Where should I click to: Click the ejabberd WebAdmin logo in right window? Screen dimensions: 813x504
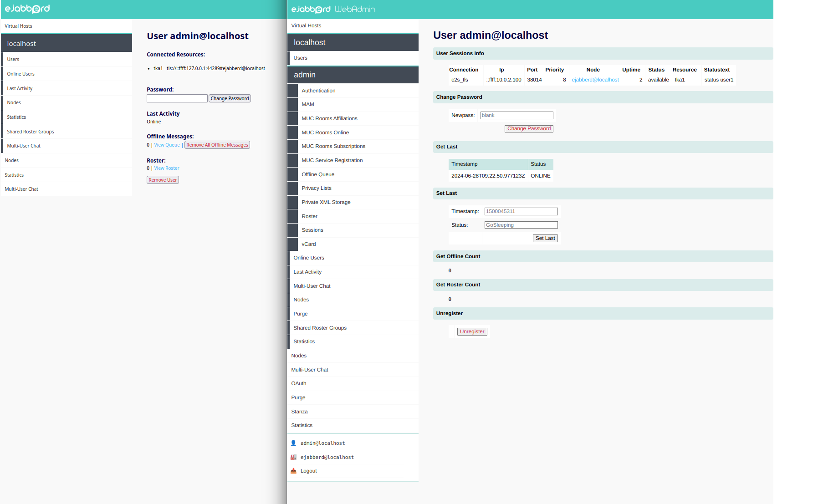coord(333,9)
